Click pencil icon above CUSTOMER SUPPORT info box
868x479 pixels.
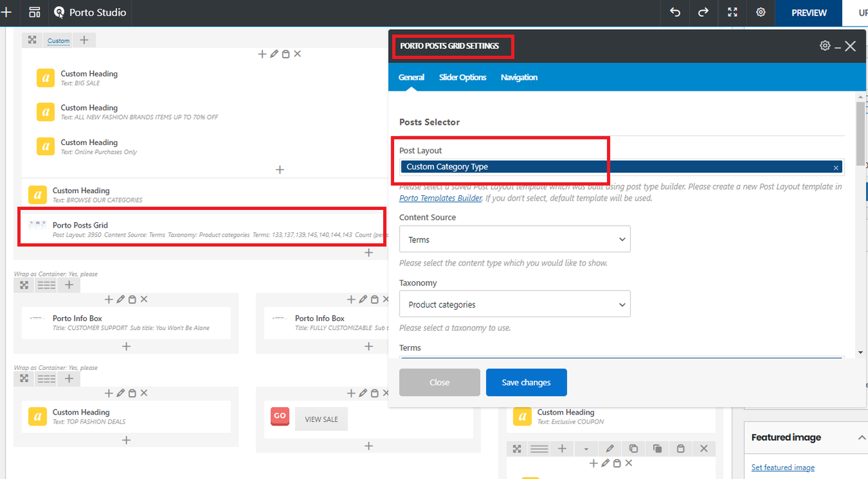coord(121,299)
